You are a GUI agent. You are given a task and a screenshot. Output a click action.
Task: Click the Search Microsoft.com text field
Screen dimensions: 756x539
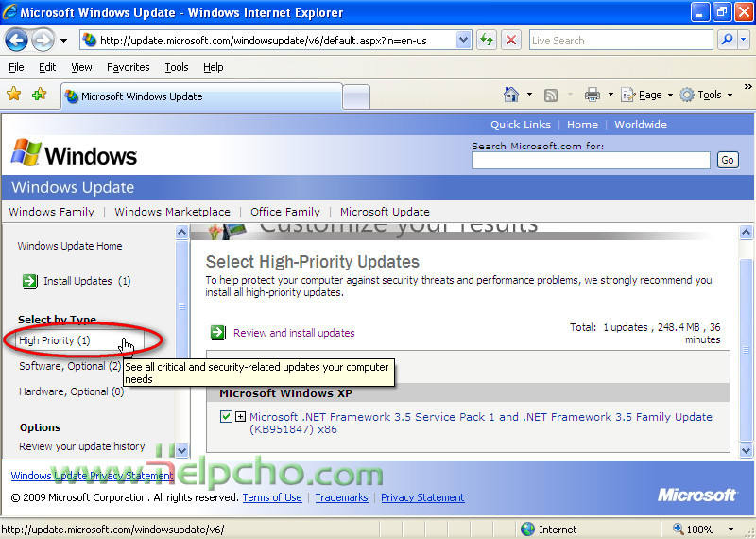pyautogui.click(x=591, y=160)
